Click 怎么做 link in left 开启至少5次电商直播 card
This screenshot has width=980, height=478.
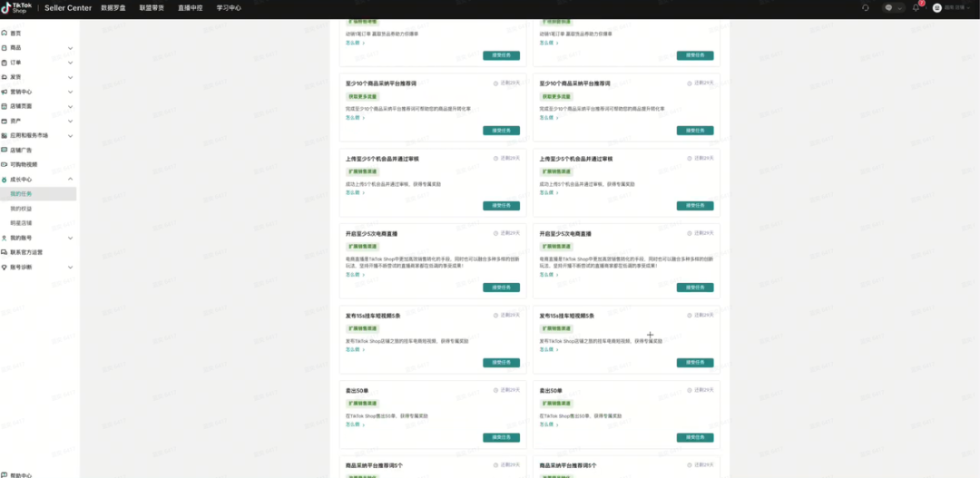tap(355, 274)
